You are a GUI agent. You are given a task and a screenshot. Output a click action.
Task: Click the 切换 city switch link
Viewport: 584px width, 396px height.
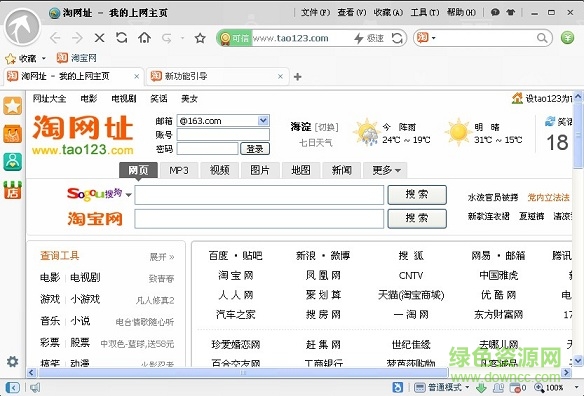(327, 127)
